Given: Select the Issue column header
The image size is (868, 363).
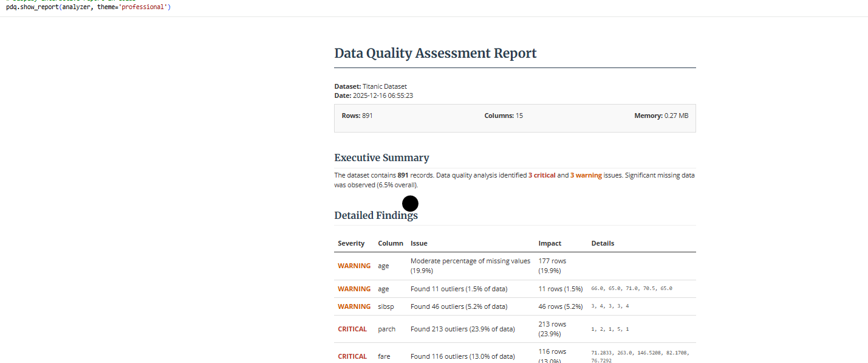Looking at the screenshot, I should click(x=419, y=243).
